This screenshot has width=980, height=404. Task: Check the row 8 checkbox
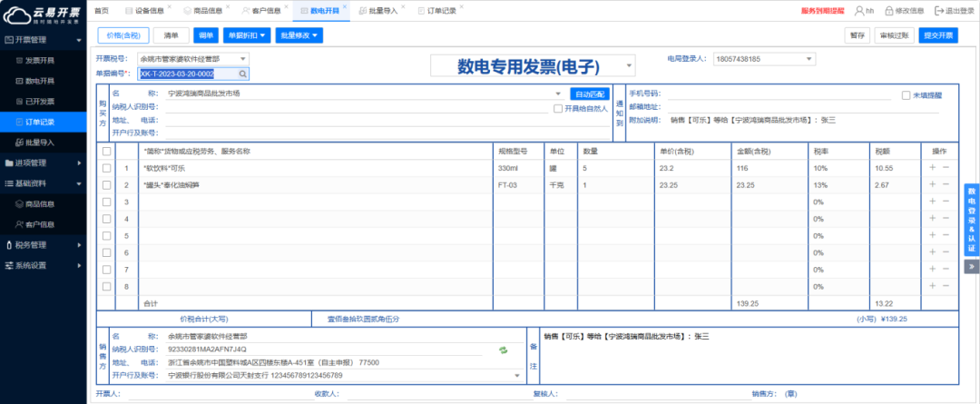pos(107,286)
